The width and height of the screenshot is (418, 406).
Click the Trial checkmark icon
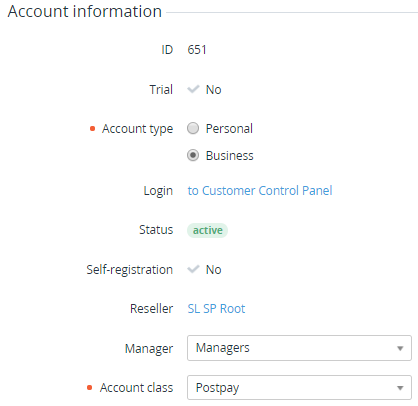point(193,89)
